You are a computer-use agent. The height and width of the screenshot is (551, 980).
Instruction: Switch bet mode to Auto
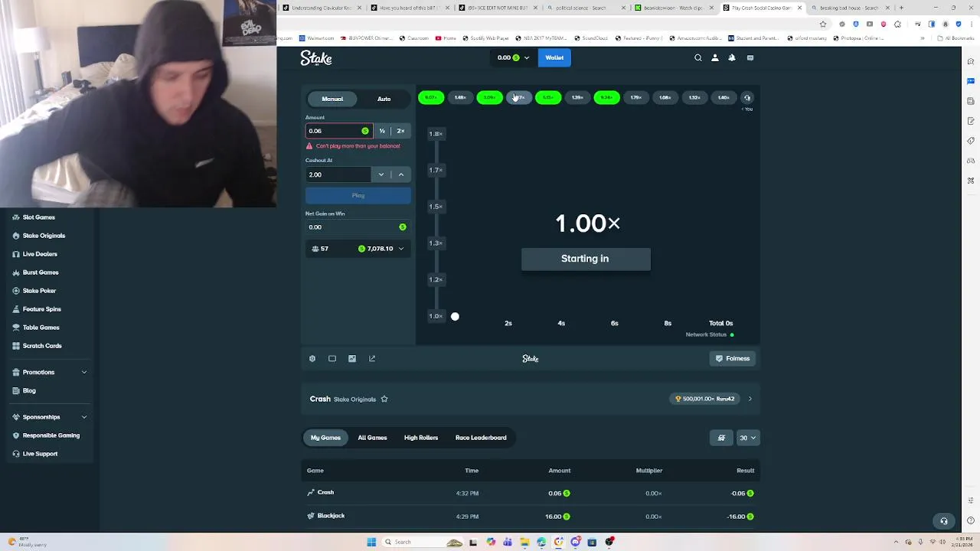point(384,99)
